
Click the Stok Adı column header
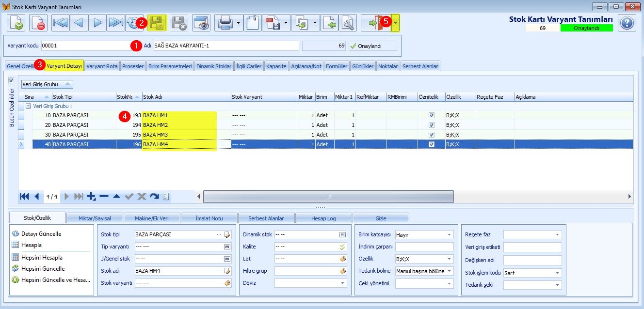coord(186,97)
